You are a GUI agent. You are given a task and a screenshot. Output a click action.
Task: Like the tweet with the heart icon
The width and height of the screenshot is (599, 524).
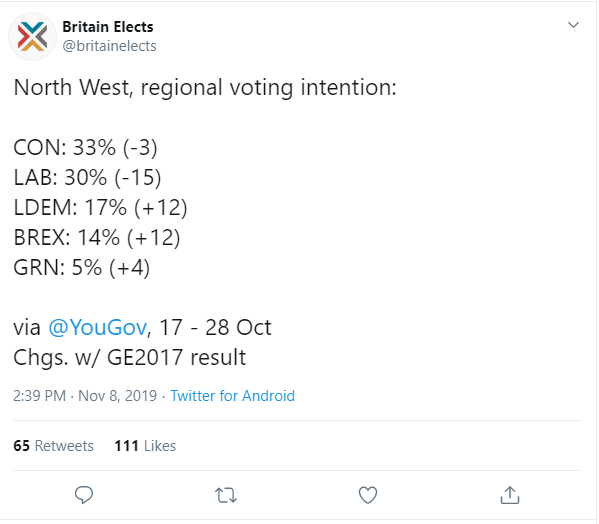[x=368, y=495]
